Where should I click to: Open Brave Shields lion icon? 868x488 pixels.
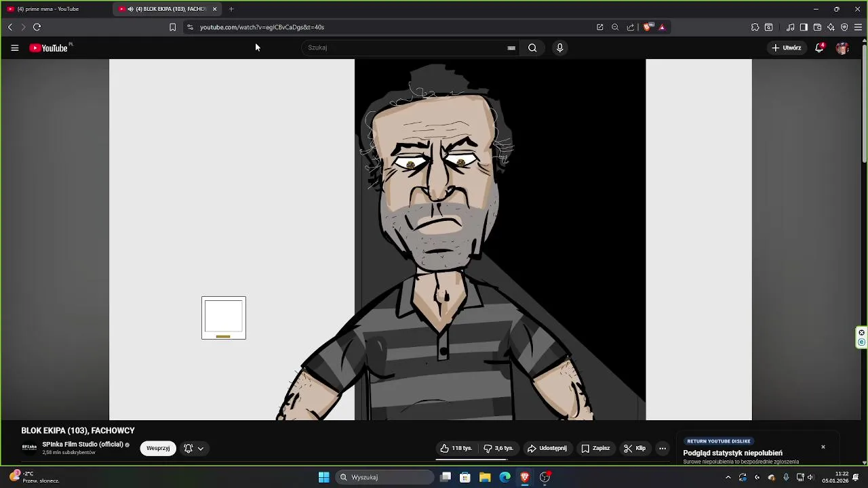647,27
